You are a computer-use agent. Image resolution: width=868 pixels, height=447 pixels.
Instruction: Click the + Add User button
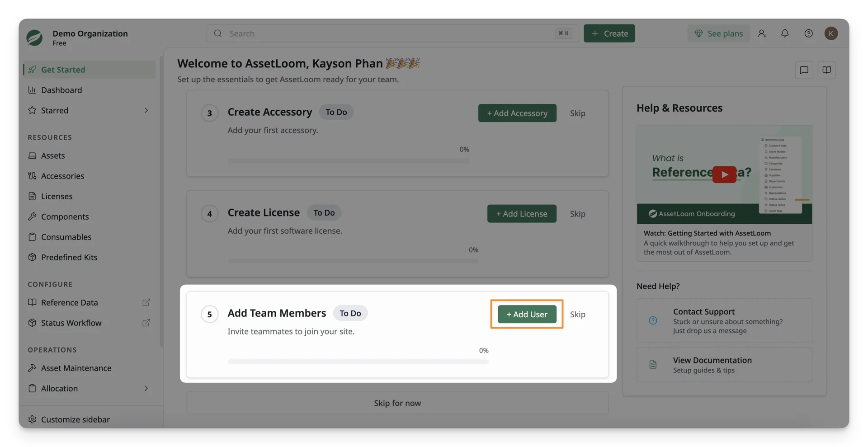[527, 314]
